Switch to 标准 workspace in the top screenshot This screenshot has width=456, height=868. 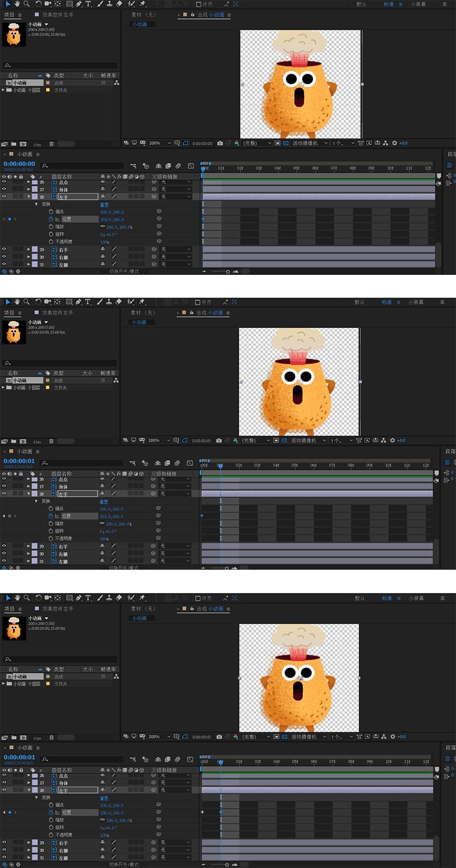(x=388, y=4)
